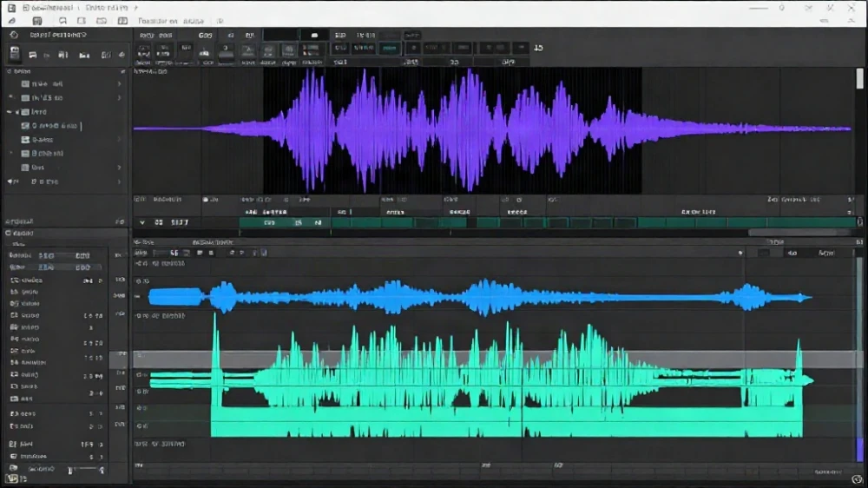This screenshot has height=488, width=868.
Task: Click the speech-bubble icon in the light menu strip
Action: 62,21
